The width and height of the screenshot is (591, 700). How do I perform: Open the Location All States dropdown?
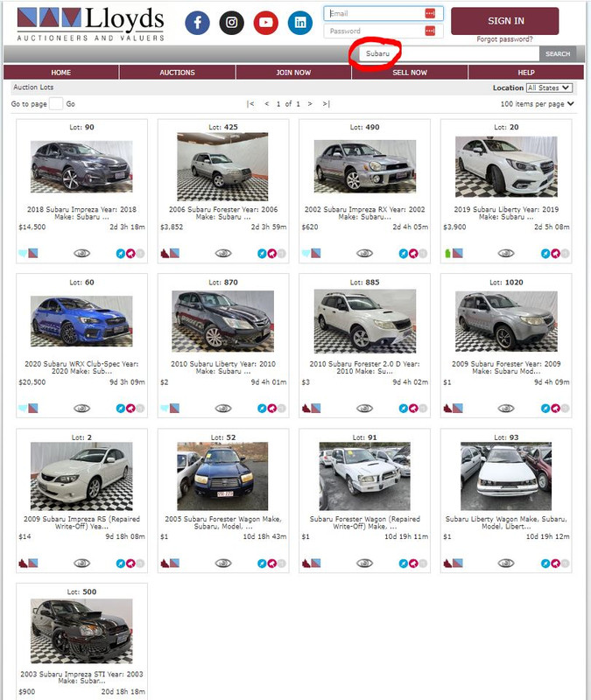pyautogui.click(x=549, y=88)
